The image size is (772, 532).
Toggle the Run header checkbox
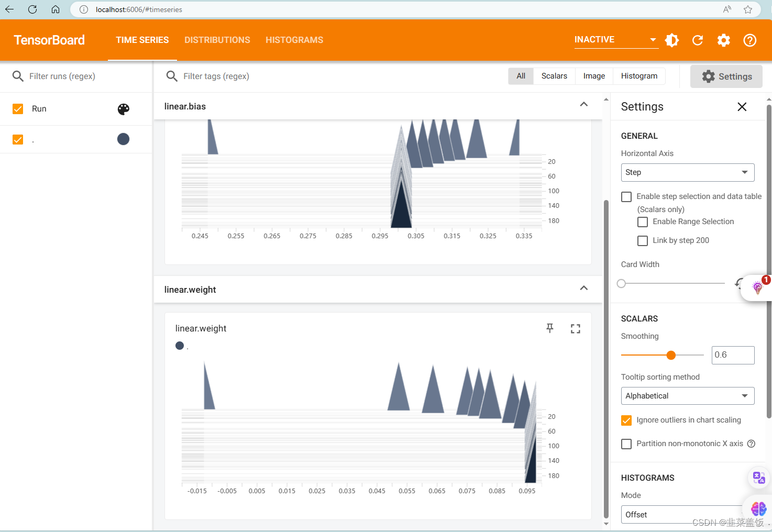(18, 109)
